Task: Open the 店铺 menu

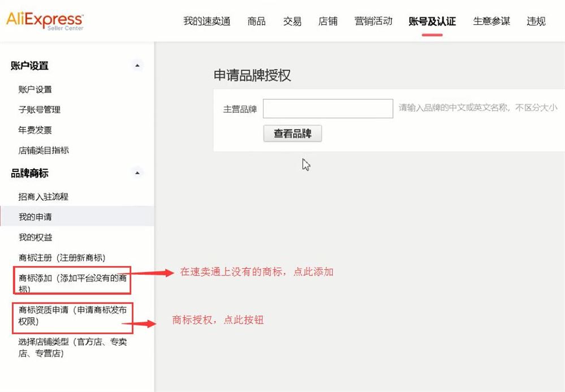Action: coord(328,21)
